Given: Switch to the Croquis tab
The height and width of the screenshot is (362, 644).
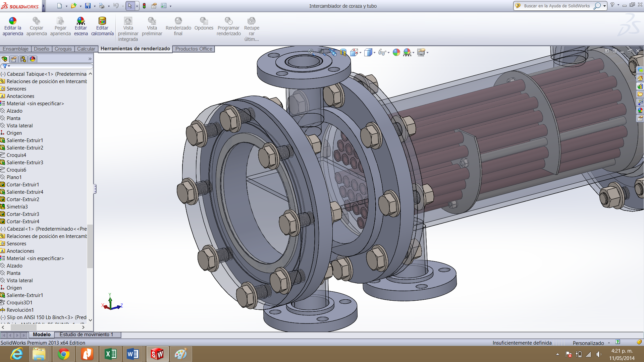Looking at the screenshot, I should coord(63,49).
